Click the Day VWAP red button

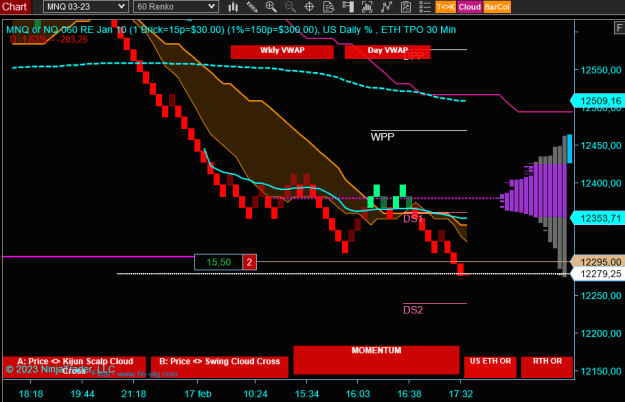(387, 51)
